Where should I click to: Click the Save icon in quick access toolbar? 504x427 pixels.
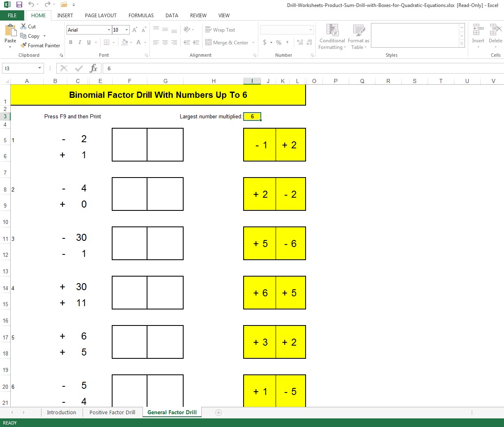point(19,5)
